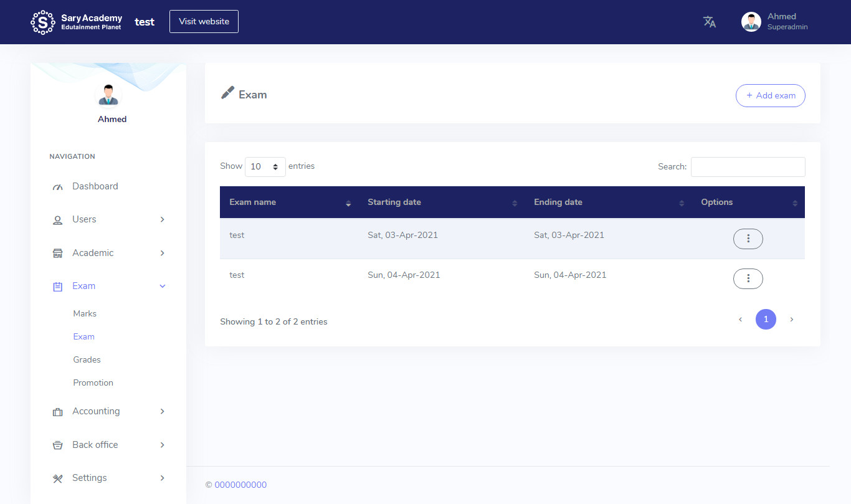Click ending date Sat, 03-Apr-2021 cell
The height and width of the screenshot is (504, 851).
(x=569, y=235)
